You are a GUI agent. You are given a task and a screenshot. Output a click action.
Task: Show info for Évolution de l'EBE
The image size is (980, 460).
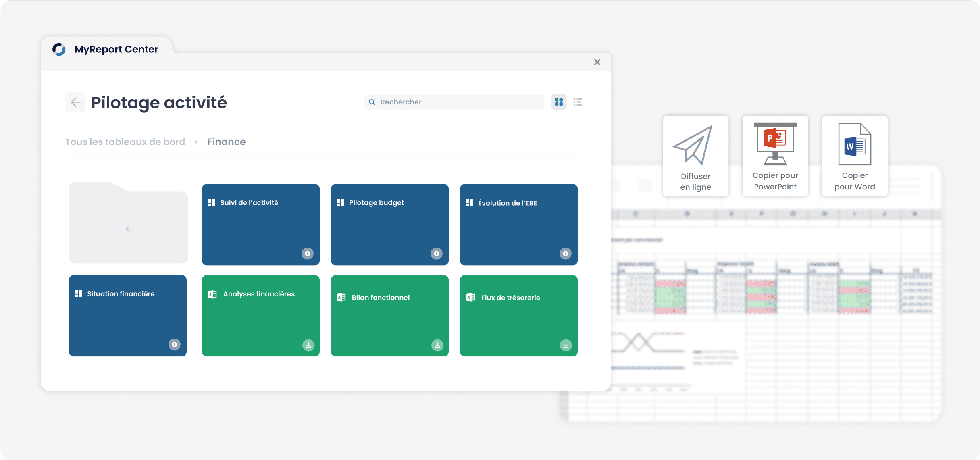pyautogui.click(x=566, y=254)
